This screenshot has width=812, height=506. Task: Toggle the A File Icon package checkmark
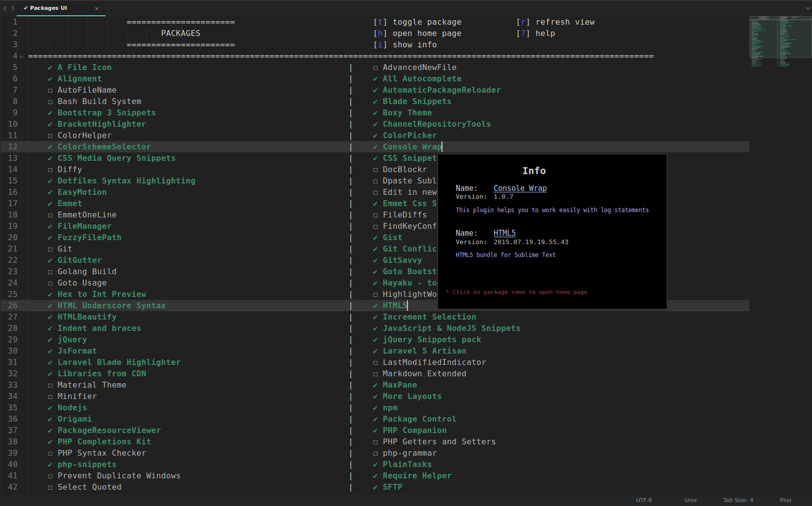pos(50,68)
